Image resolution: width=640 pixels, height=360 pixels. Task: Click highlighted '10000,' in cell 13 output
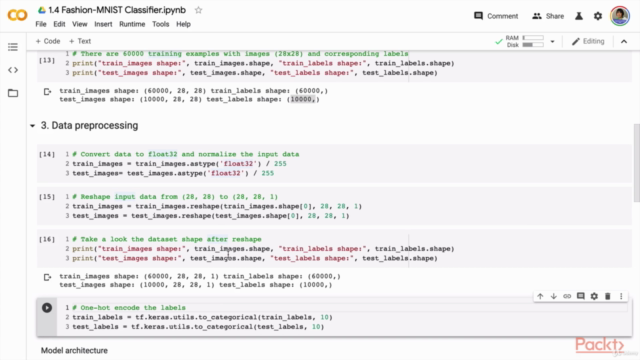(x=302, y=100)
